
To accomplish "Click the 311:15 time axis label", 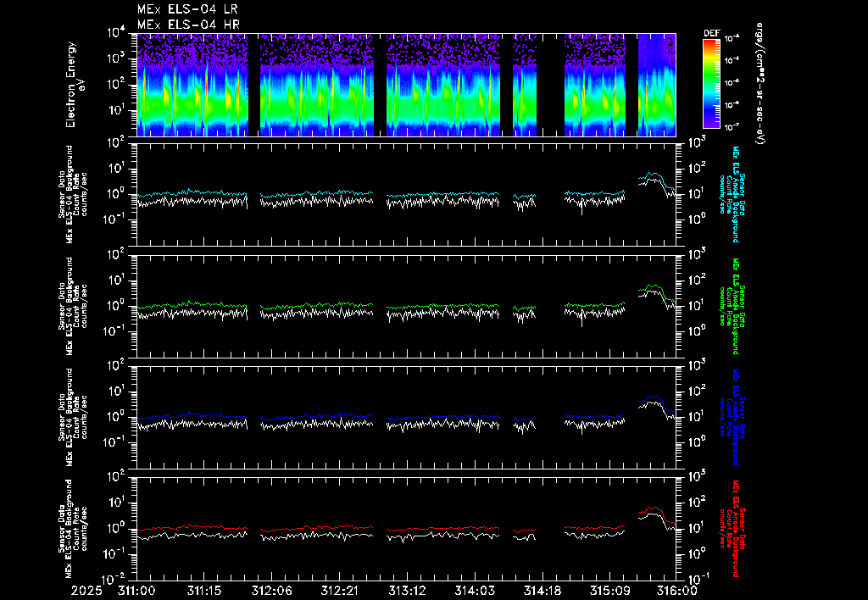I will (203, 591).
